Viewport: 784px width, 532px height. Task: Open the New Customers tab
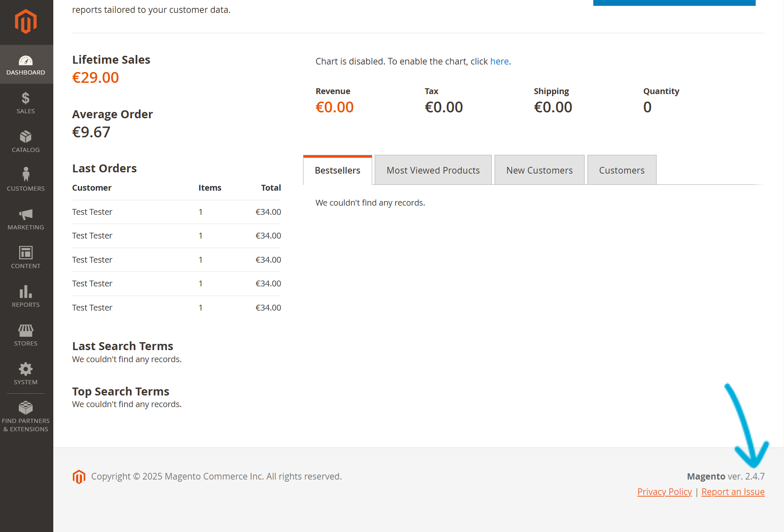tap(539, 170)
